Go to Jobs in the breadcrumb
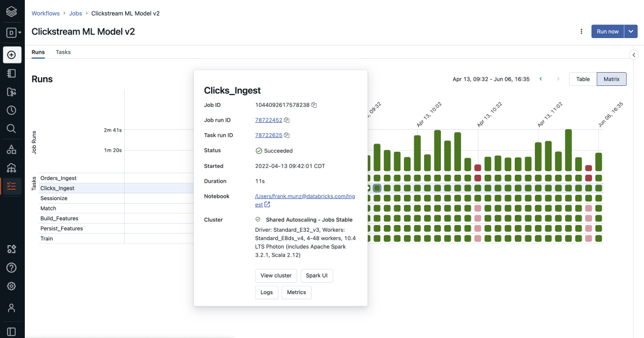Image resolution: width=644 pixels, height=338 pixels. (x=76, y=13)
